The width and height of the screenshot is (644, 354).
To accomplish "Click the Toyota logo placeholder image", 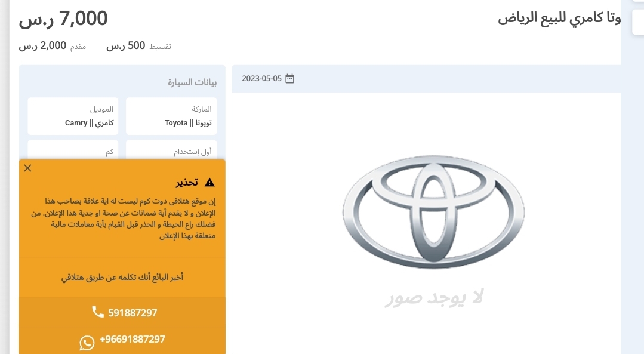I will pyautogui.click(x=433, y=212).
